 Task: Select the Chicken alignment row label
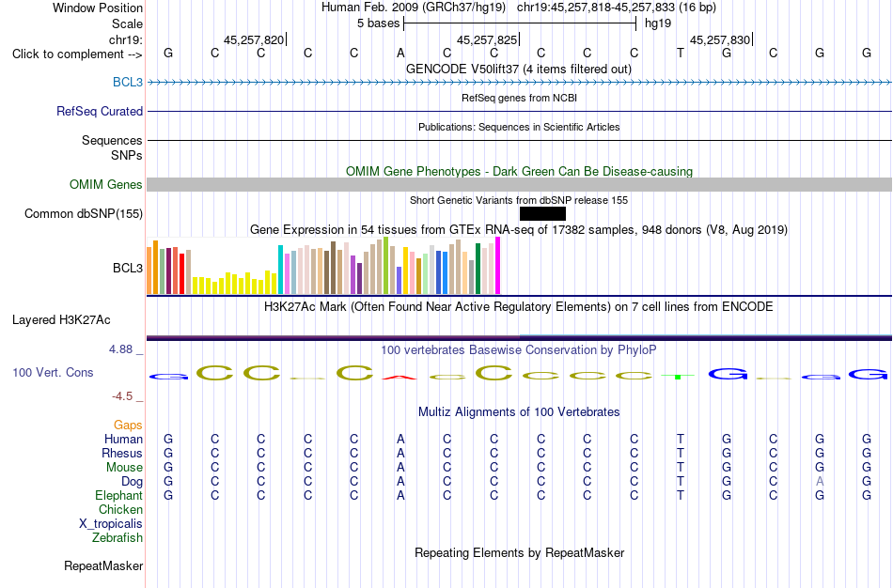click(x=120, y=509)
